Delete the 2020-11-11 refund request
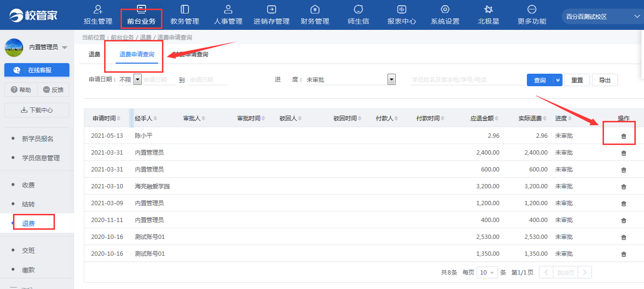Screen dimensions: 644x289 [623, 221]
